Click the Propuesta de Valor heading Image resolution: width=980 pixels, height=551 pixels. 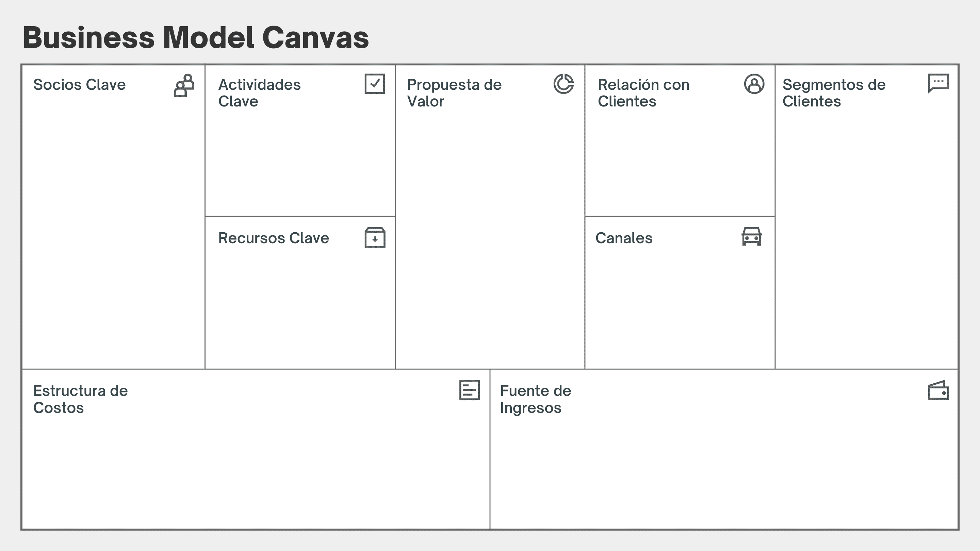click(454, 93)
